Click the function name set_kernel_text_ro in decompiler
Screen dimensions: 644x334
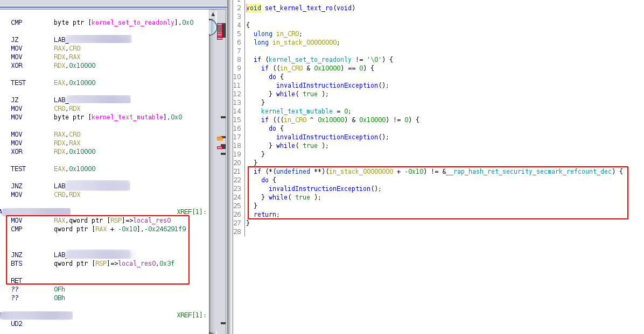point(299,8)
